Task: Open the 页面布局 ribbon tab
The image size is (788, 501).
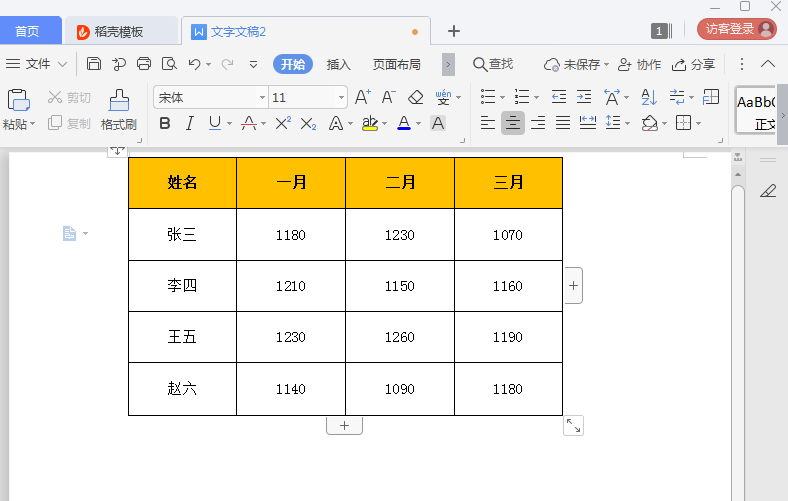Action: pos(396,64)
